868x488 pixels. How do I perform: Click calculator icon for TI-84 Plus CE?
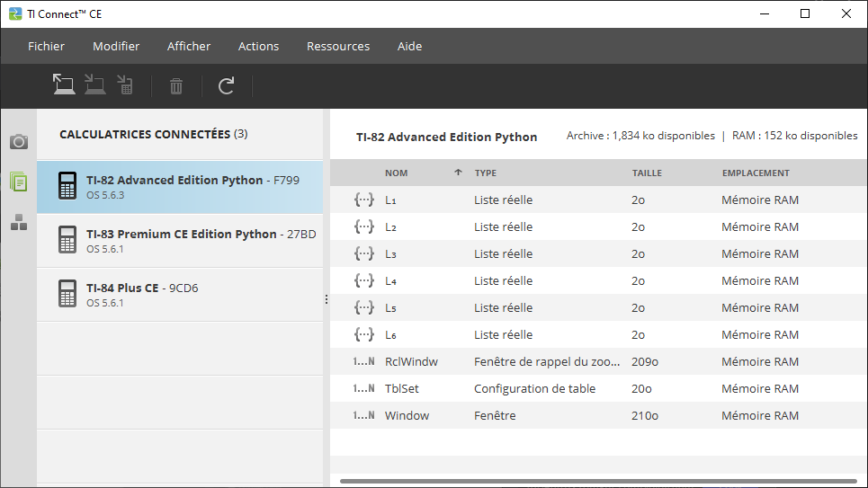click(x=67, y=293)
